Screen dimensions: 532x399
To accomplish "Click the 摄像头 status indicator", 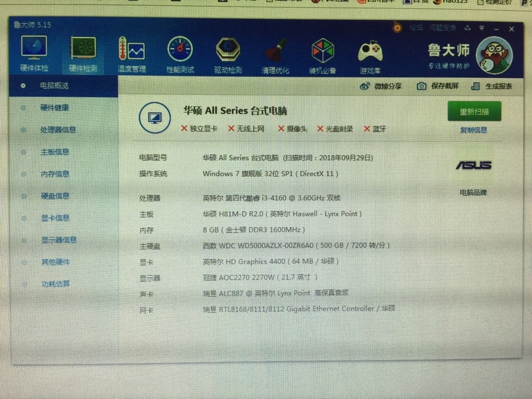I will tap(292, 129).
